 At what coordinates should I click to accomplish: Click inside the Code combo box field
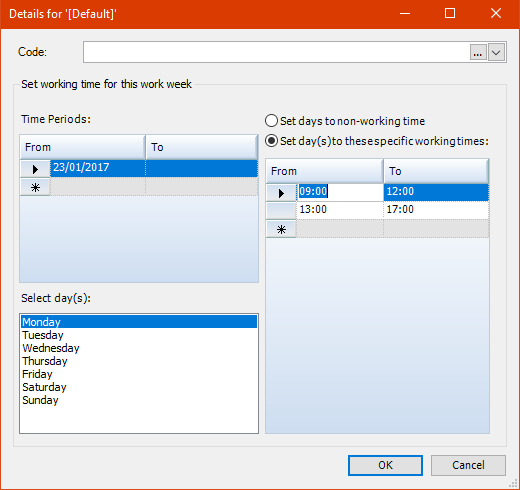click(276, 52)
